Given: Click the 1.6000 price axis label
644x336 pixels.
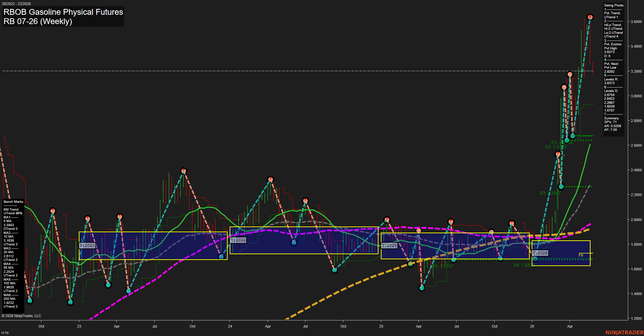Looking at the screenshot, I should click(x=636, y=269).
